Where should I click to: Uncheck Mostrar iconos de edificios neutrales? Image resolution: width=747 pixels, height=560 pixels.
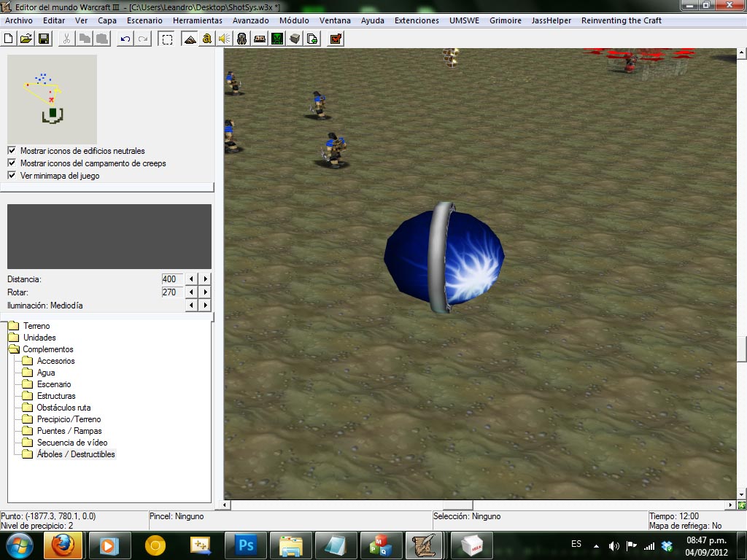tap(12, 150)
